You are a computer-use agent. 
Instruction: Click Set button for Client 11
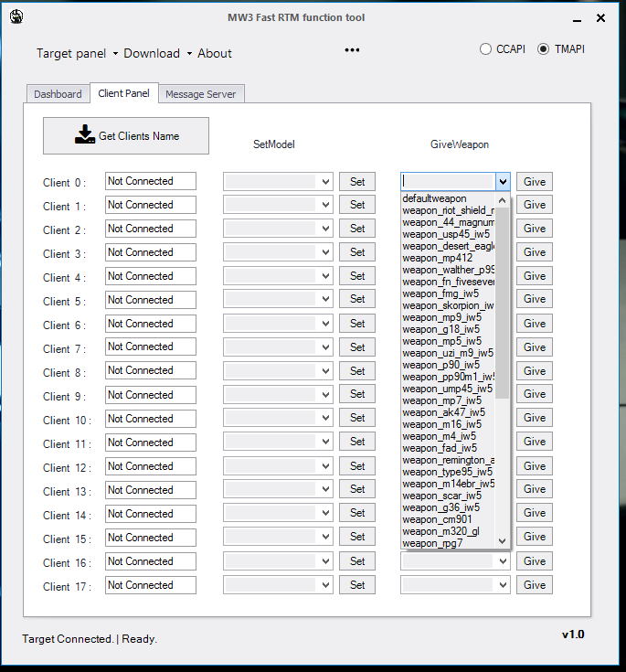[357, 442]
